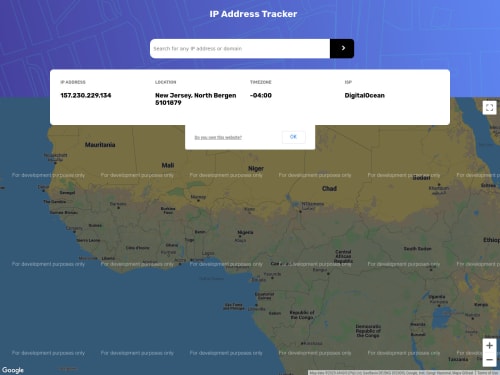Zoom in with the plus button
The height and width of the screenshot is (375, 500).
[489, 346]
